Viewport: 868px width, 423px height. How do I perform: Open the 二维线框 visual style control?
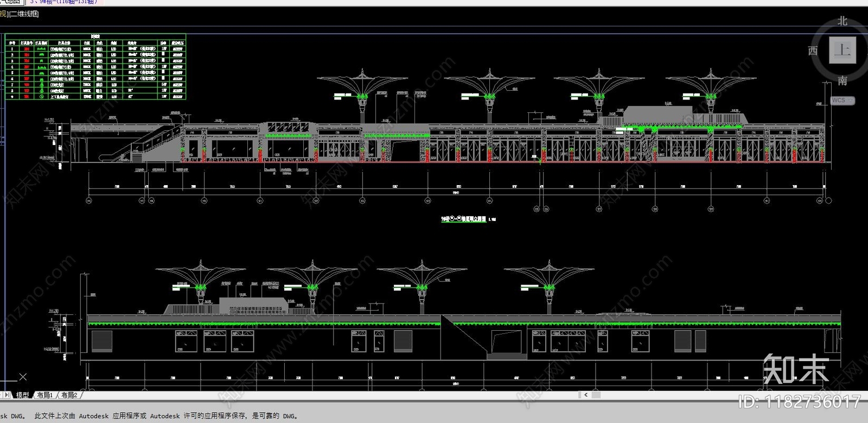[x=24, y=14]
